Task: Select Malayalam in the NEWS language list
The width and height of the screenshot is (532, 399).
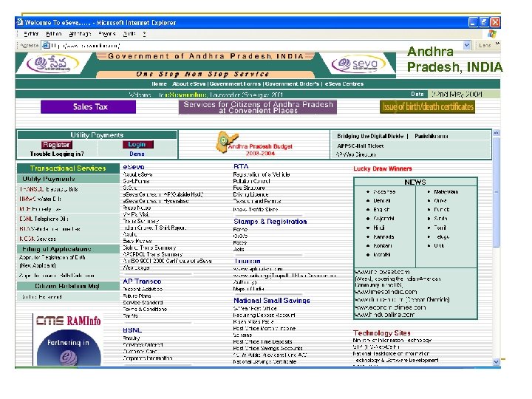Action: (x=446, y=191)
